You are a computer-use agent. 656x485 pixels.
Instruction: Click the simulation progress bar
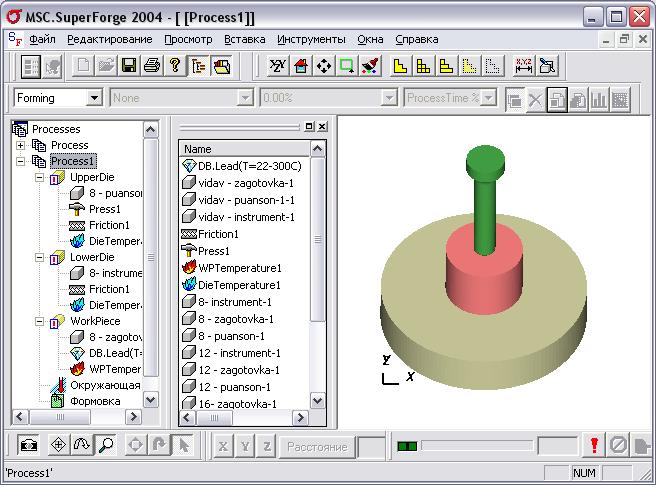coord(478,446)
